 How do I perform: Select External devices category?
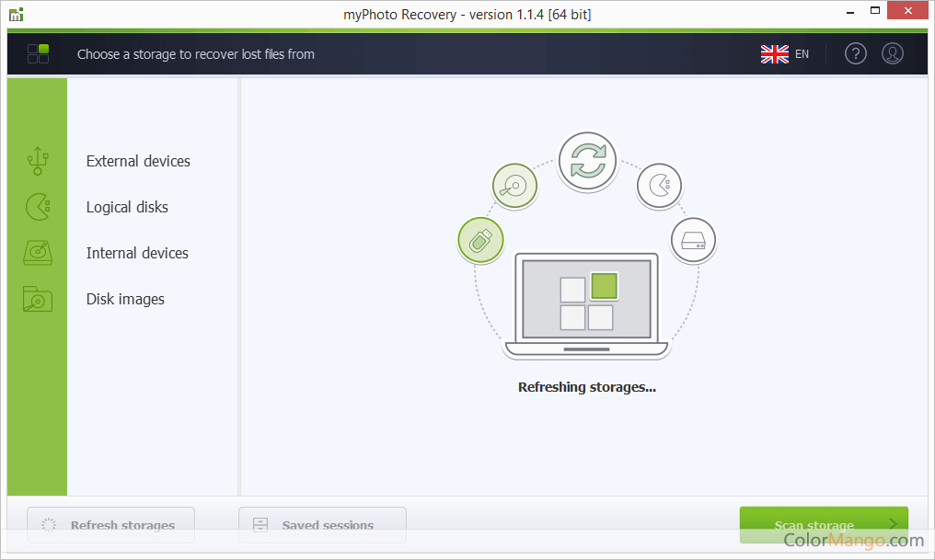138,161
